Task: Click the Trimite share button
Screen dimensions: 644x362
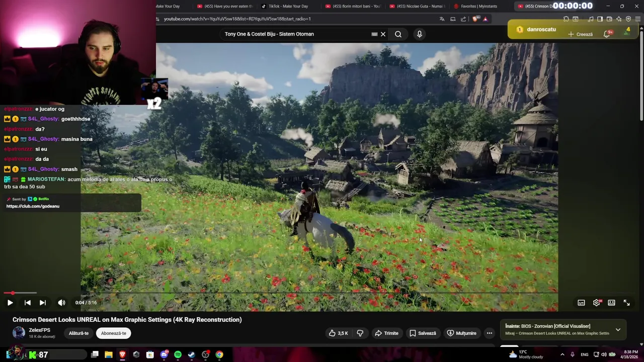Action: pos(386,333)
